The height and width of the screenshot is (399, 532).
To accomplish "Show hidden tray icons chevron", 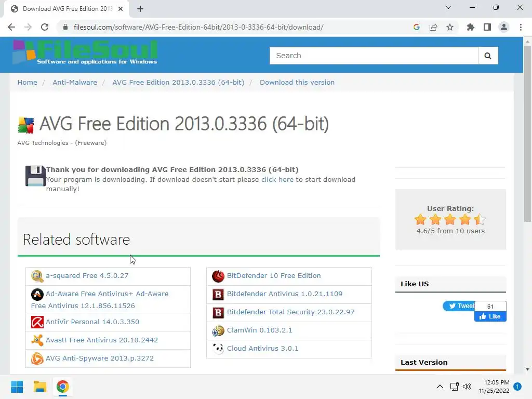I will (440, 387).
